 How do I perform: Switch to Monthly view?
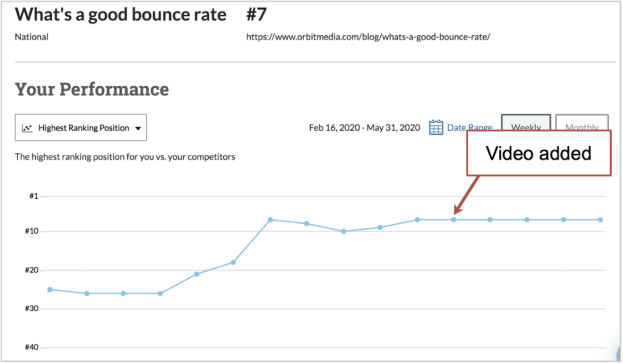[x=582, y=123]
